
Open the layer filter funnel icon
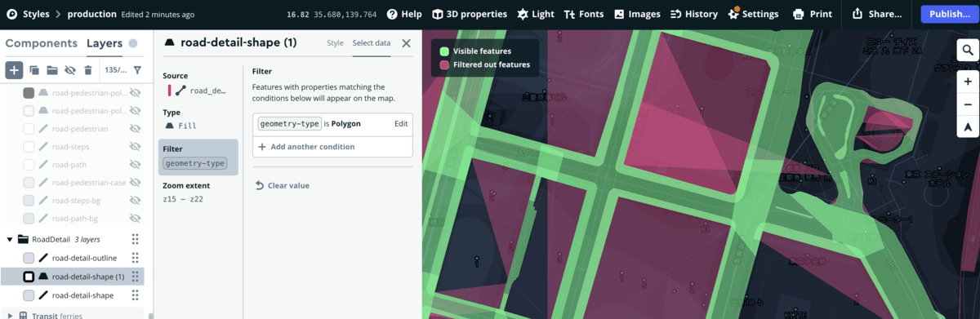point(137,70)
